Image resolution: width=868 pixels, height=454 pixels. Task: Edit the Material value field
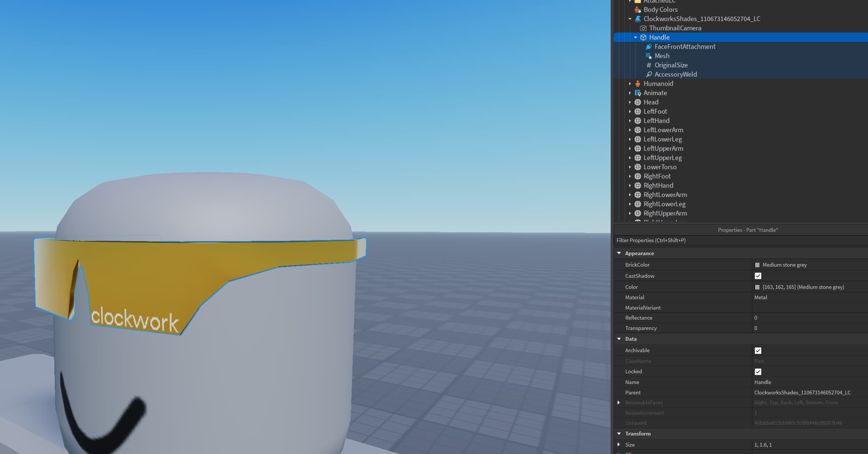[x=810, y=298]
